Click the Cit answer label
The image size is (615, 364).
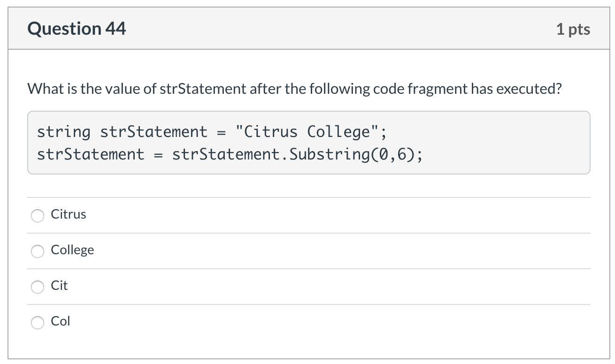tap(59, 286)
